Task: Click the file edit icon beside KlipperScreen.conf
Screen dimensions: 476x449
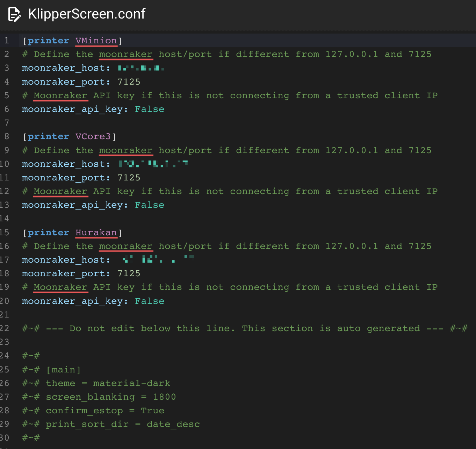Action: pyautogui.click(x=14, y=14)
